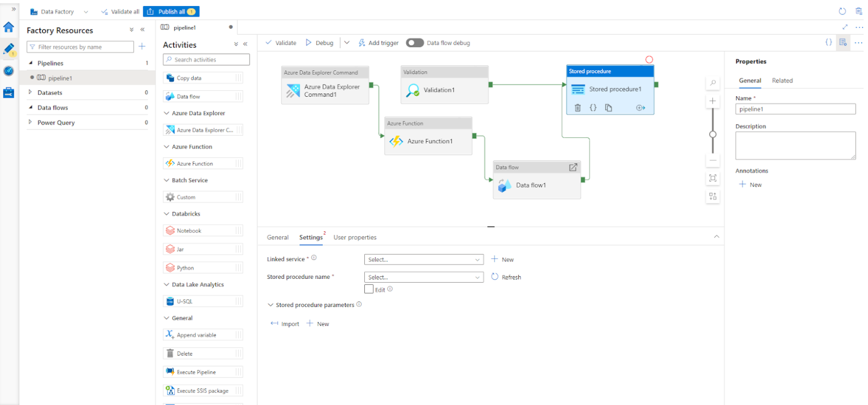Expand the Datasets tree node
Viewport: 868px width, 405px height.
(x=31, y=92)
